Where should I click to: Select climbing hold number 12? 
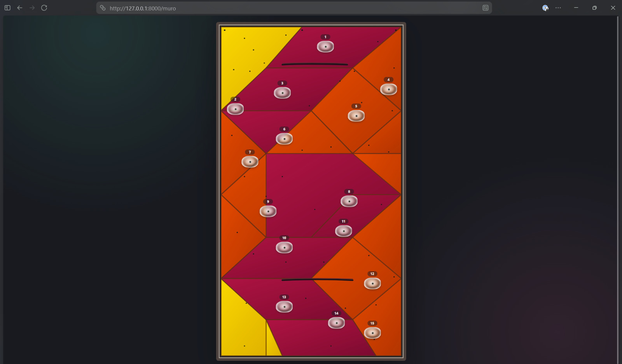click(372, 284)
